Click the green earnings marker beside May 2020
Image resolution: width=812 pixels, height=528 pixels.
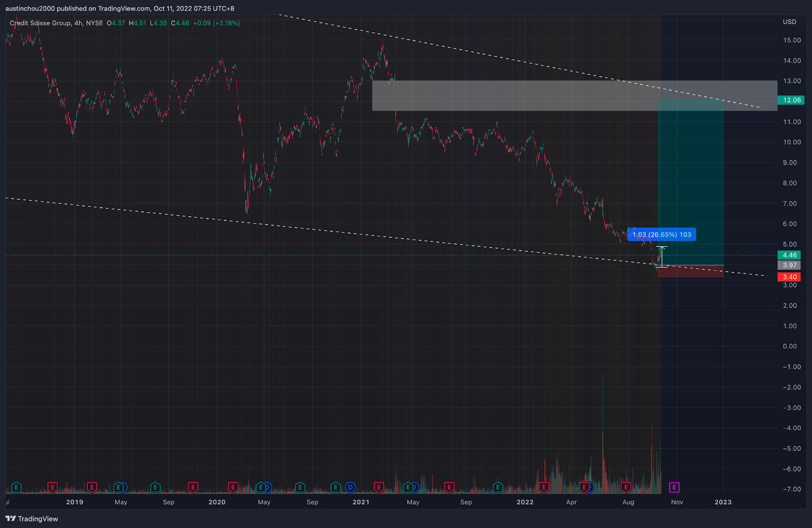click(x=261, y=487)
